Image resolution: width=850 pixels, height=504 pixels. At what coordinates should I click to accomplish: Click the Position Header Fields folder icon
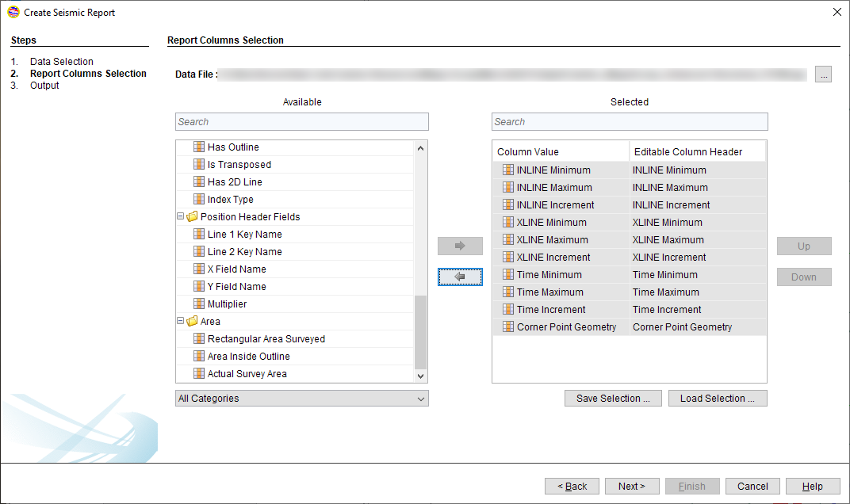pos(192,217)
